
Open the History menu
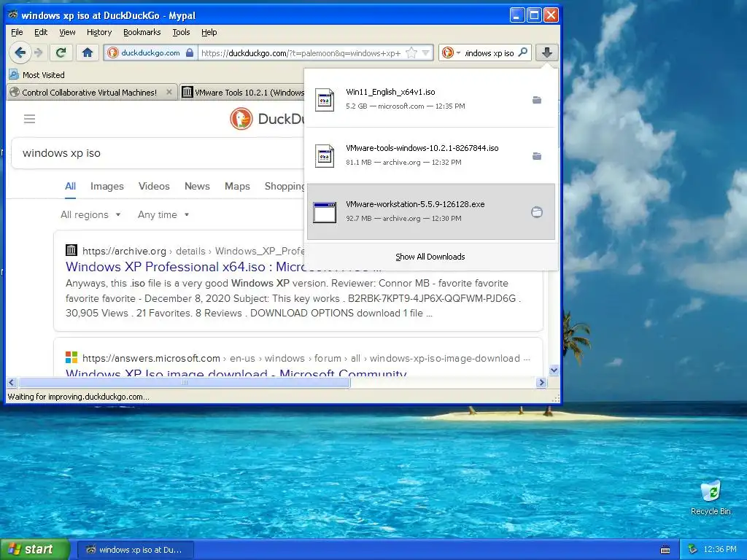tap(99, 32)
